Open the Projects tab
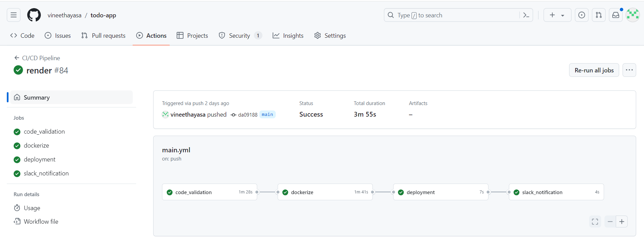This screenshot has width=644, height=239. pyautogui.click(x=192, y=36)
